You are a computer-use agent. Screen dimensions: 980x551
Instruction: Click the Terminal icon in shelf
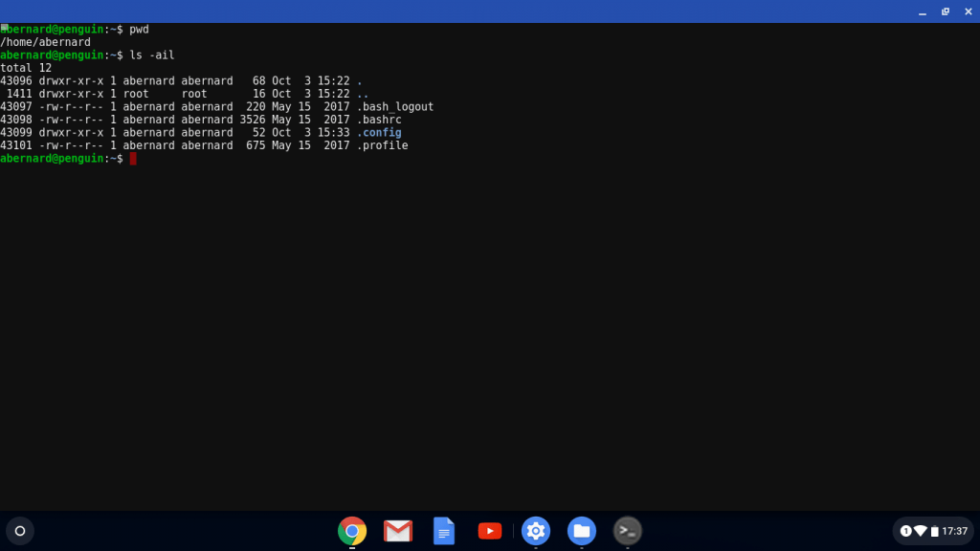click(628, 531)
